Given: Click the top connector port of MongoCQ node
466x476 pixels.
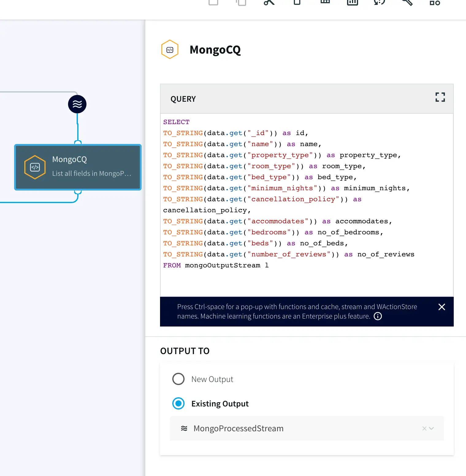Looking at the screenshot, I should coord(78,143).
